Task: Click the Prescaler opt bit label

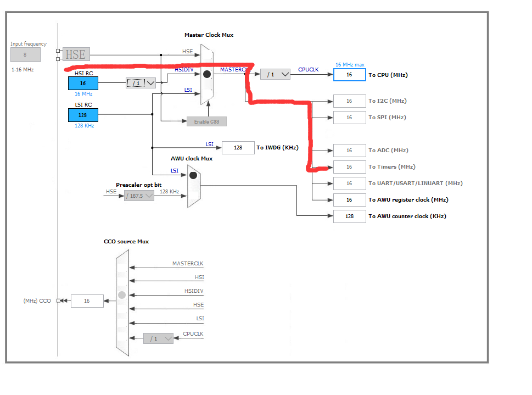Action: [x=139, y=185]
